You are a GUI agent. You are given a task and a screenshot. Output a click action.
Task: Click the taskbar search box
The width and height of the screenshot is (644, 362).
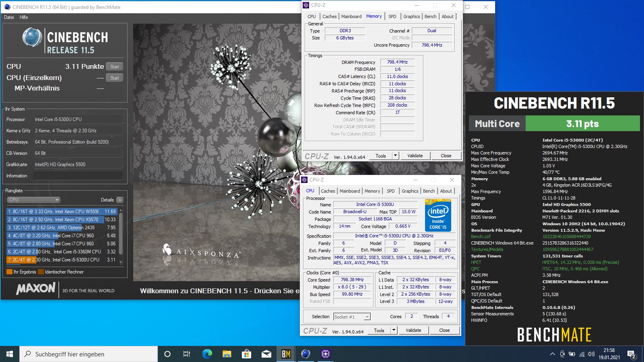(89, 354)
